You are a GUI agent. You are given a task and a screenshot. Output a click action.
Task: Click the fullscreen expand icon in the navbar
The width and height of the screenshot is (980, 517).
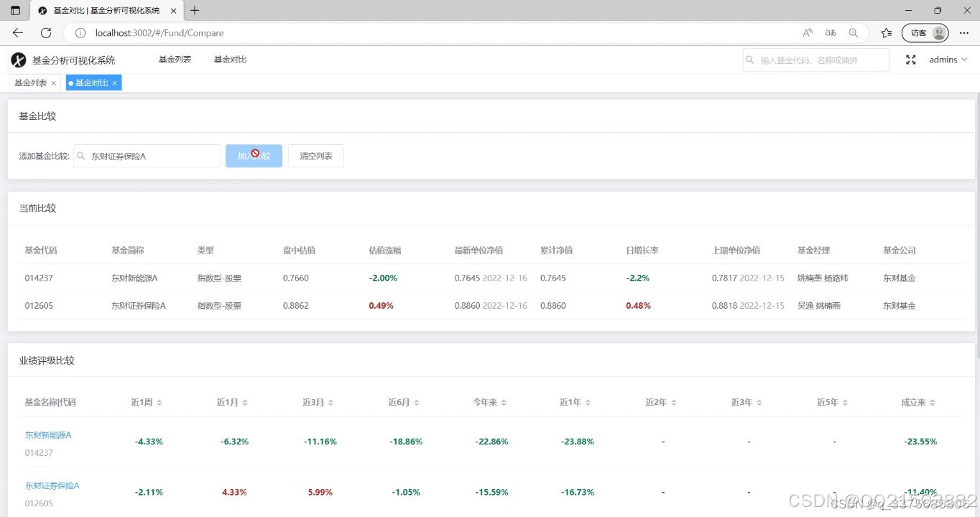tap(910, 60)
